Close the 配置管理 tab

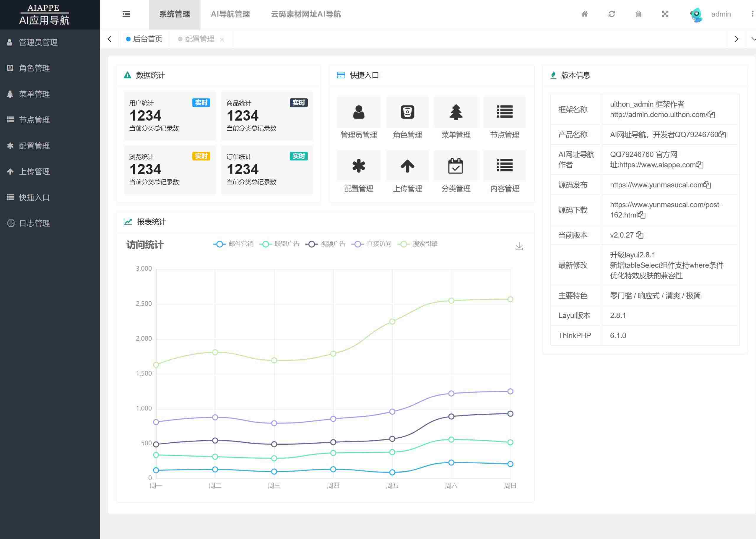click(x=222, y=39)
